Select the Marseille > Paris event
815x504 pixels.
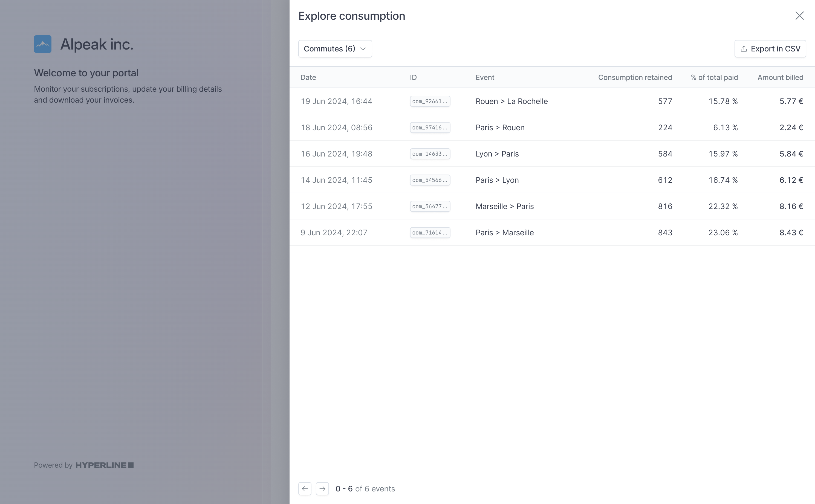pos(504,206)
